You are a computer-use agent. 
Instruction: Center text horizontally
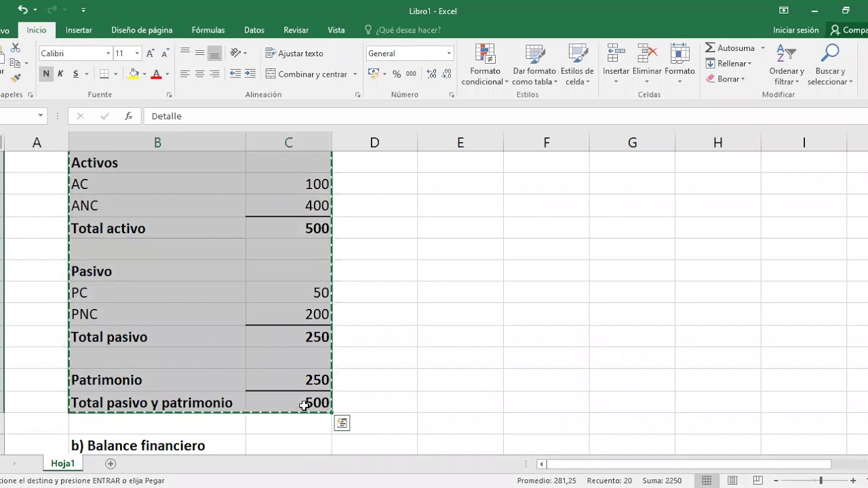(x=200, y=74)
